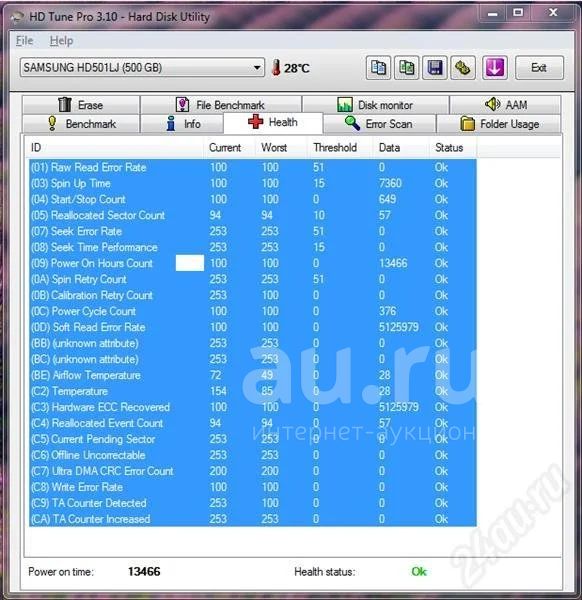Click the copy screenshot to clipboard icon
Image resolution: width=582 pixels, height=600 pixels.
click(406, 68)
